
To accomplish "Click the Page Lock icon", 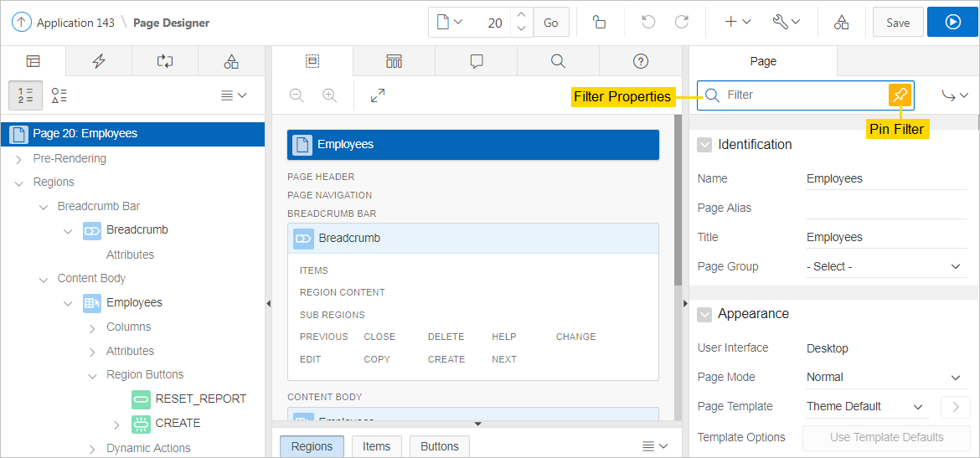I will (x=599, y=23).
